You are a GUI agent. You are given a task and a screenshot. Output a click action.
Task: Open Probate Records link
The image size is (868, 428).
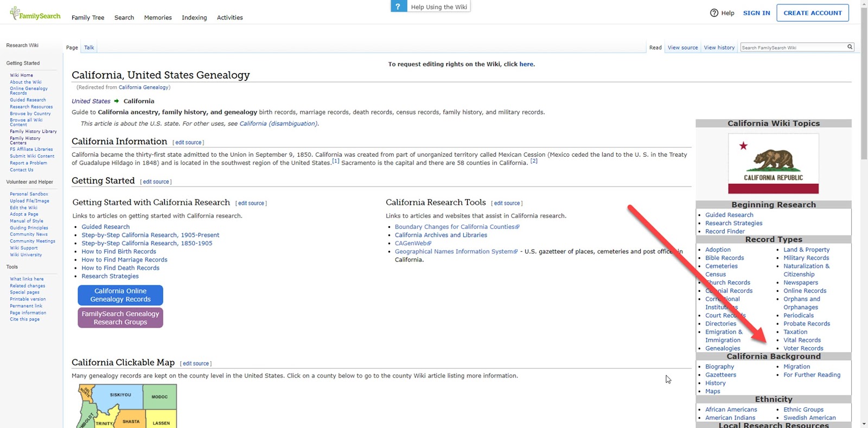click(807, 324)
